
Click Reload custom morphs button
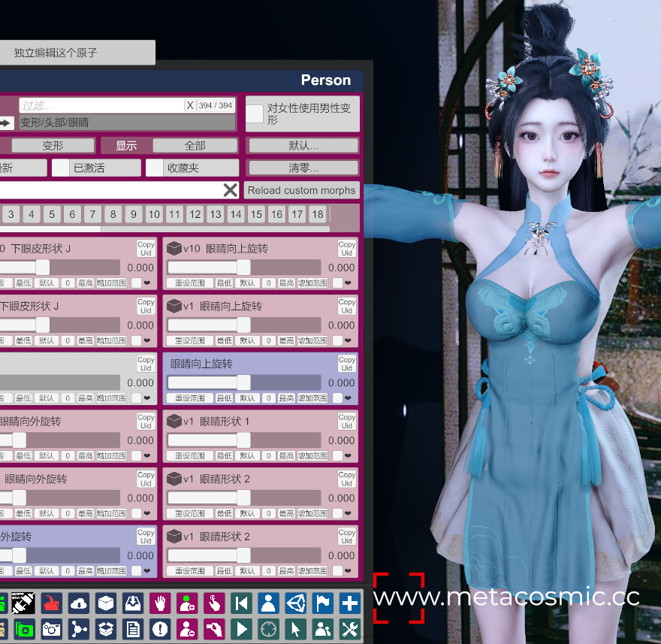coord(302,190)
